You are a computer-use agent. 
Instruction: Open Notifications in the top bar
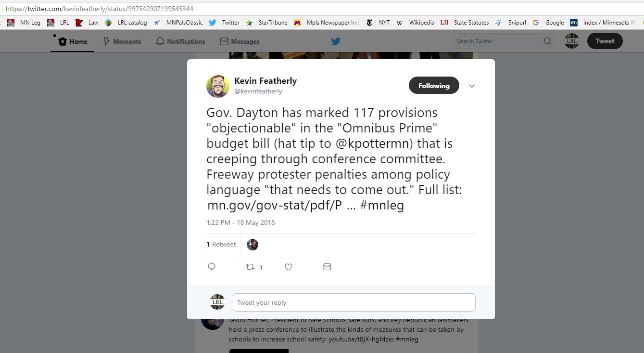point(180,41)
